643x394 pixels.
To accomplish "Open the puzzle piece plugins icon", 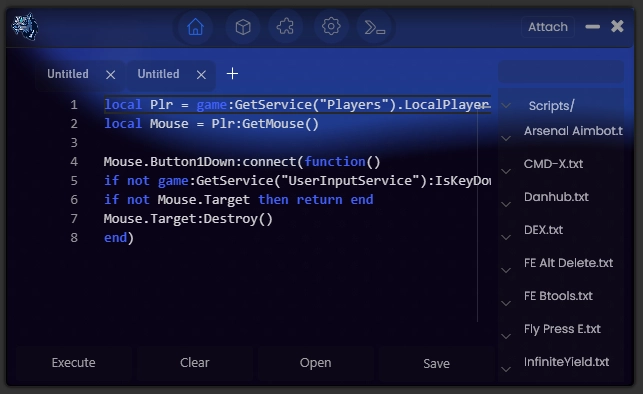I will point(285,27).
